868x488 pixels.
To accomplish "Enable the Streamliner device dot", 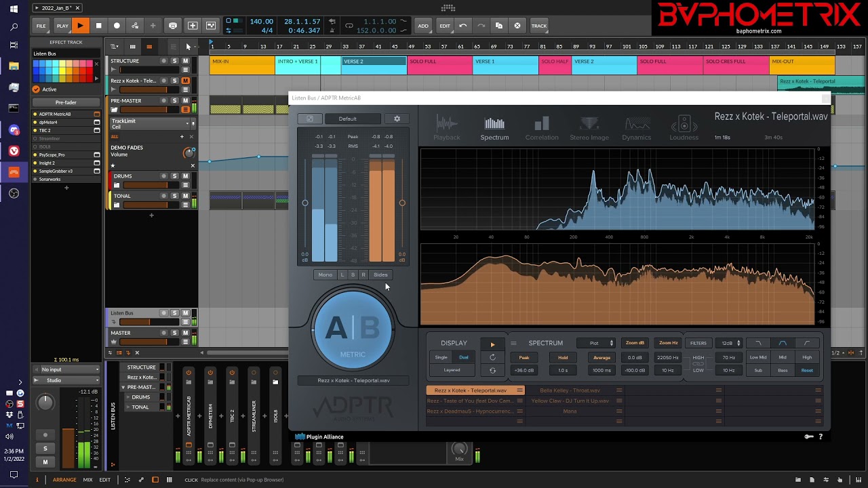I will point(35,138).
